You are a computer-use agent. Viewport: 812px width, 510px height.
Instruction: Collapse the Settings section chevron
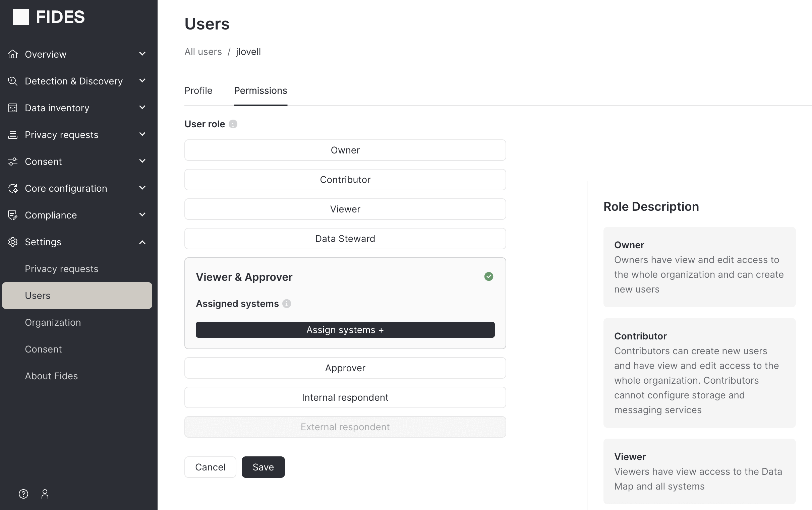142,242
